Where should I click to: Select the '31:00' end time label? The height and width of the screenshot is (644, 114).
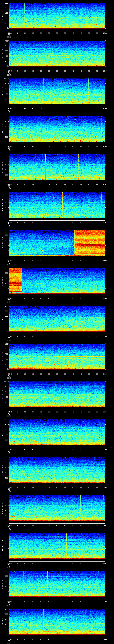coord(105,639)
